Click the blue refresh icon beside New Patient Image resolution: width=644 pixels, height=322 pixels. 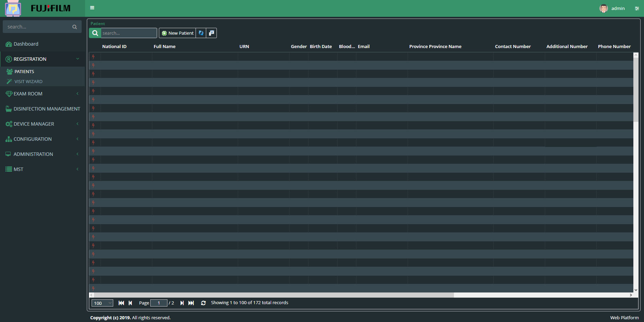click(201, 33)
